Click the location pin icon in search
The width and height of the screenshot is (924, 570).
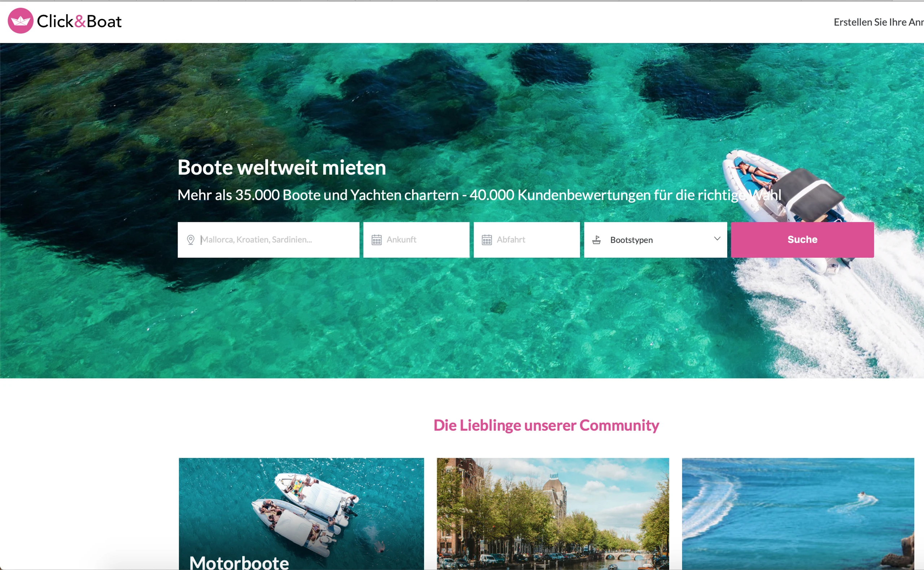[191, 240]
